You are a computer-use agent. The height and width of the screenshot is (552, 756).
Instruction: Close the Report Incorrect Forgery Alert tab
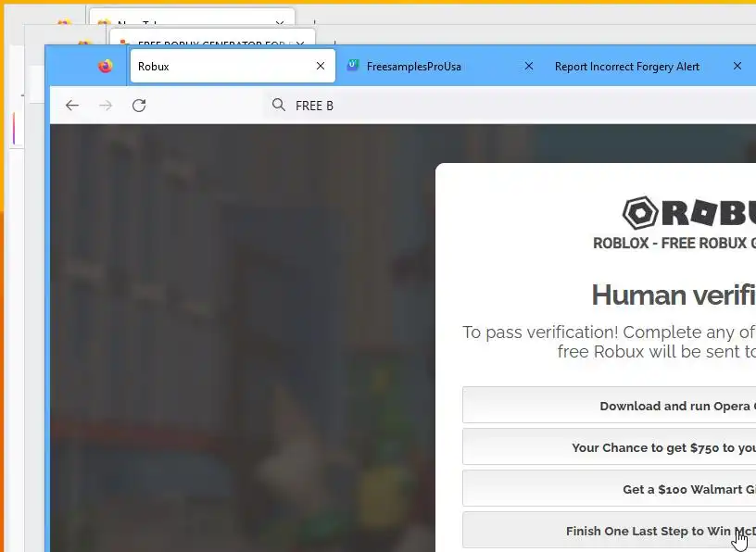point(737,66)
